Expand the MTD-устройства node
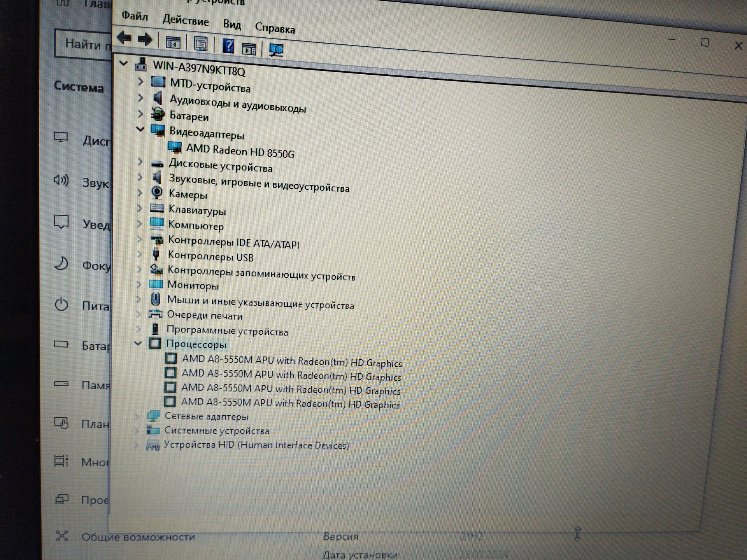This screenshot has width=747, height=560. (x=141, y=81)
